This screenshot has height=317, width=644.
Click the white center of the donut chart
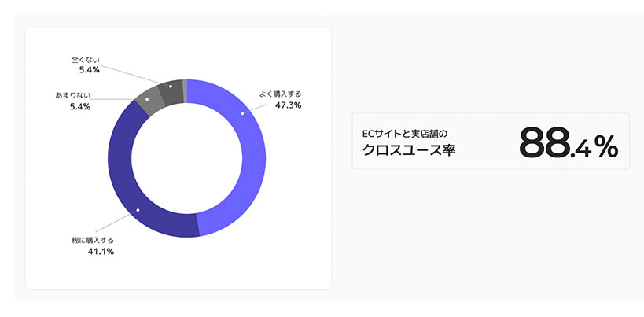pyautogui.click(x=187, y=158)
